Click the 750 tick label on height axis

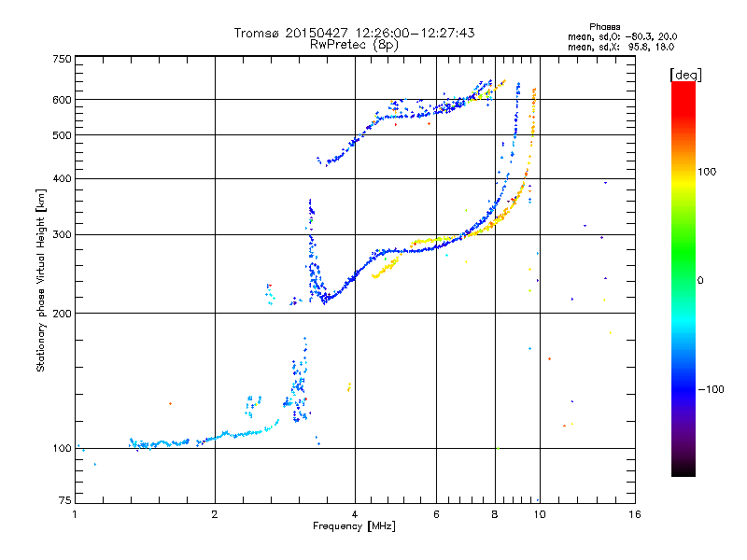pos(62,59)
